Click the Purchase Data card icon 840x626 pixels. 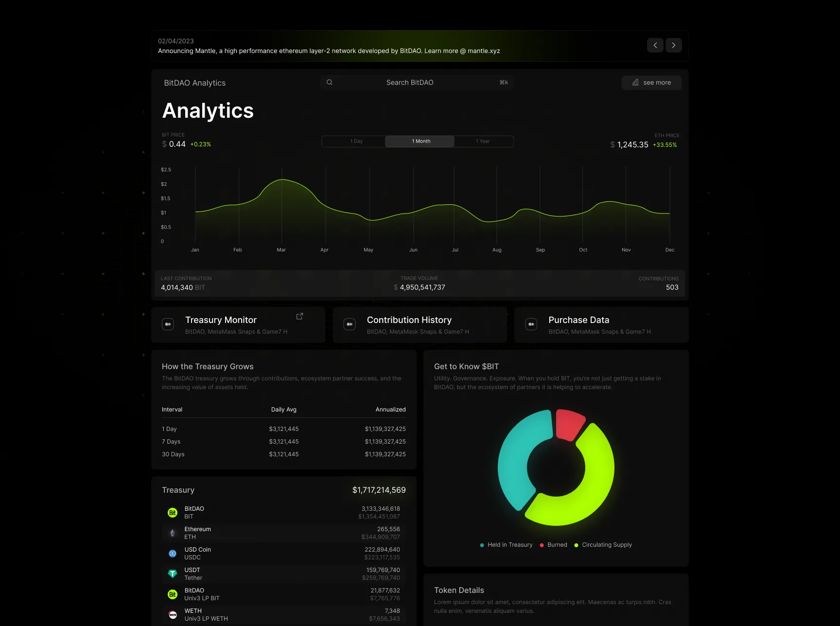pyautogui.click(x=531, y=324)
